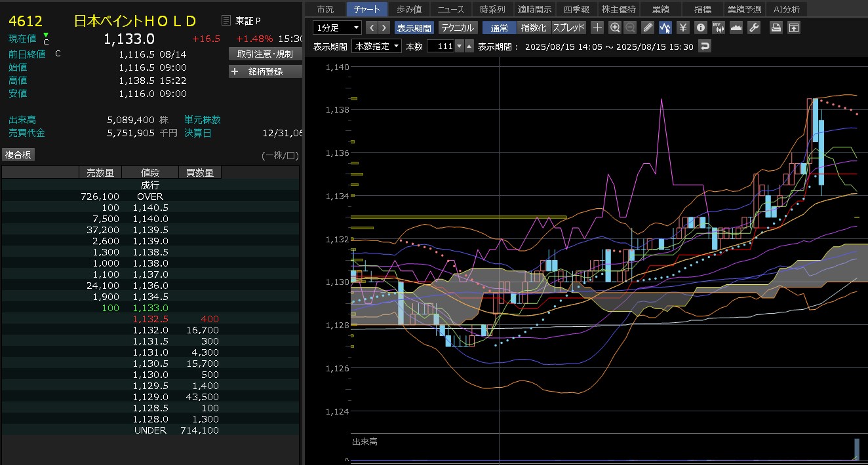This screenshot has height=465, width=868.
Task: Switch to 業績予測 tab
Action: (745, 9)
